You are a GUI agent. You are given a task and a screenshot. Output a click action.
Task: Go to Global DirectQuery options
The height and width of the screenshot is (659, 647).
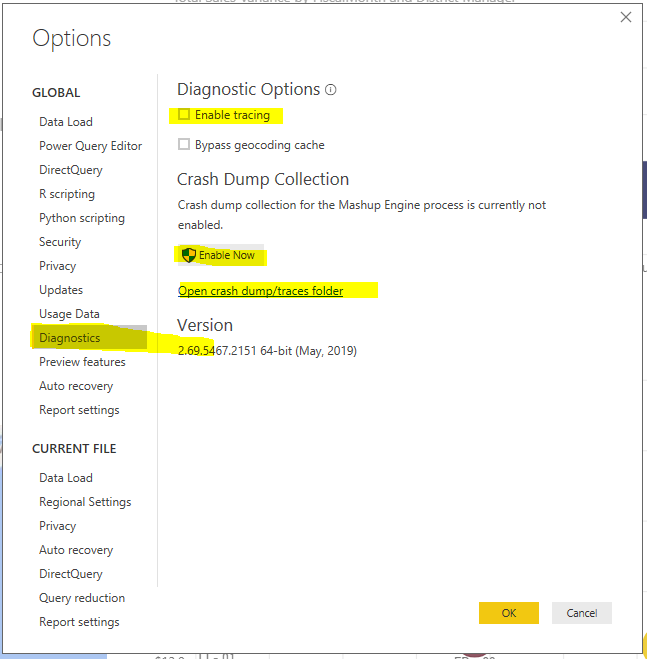coord(71,170)
